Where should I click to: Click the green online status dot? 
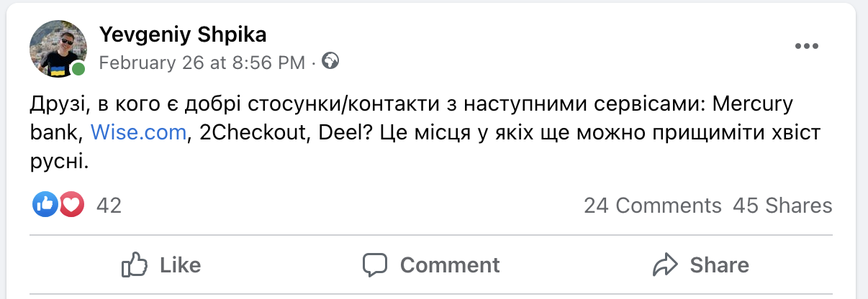click(78, 69)
